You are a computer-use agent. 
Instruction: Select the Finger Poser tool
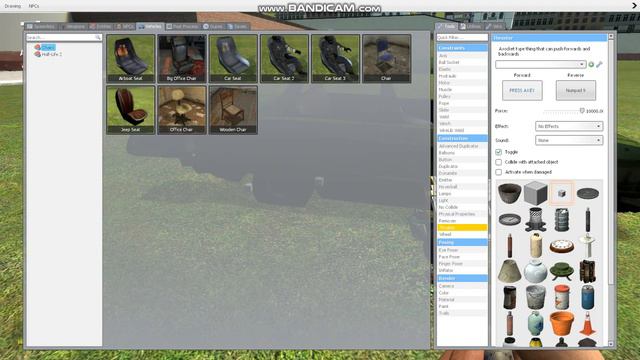point(462,264)
